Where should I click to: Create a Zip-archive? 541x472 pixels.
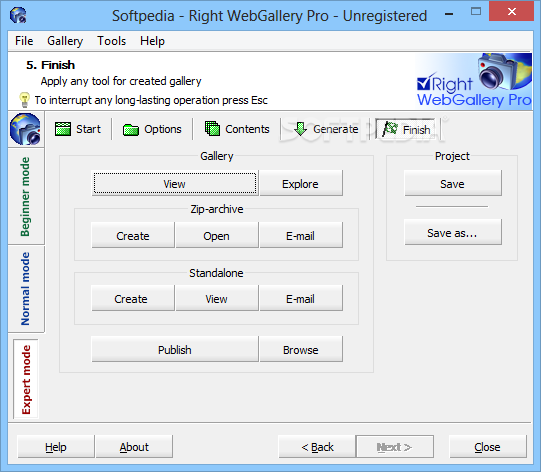(x=133, y=235)
